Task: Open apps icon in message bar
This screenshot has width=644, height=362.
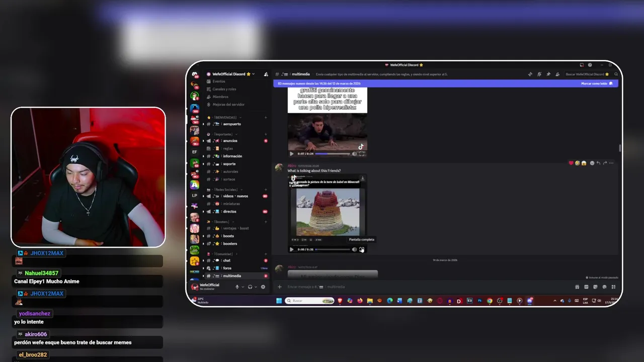Action: pos(613,287)
